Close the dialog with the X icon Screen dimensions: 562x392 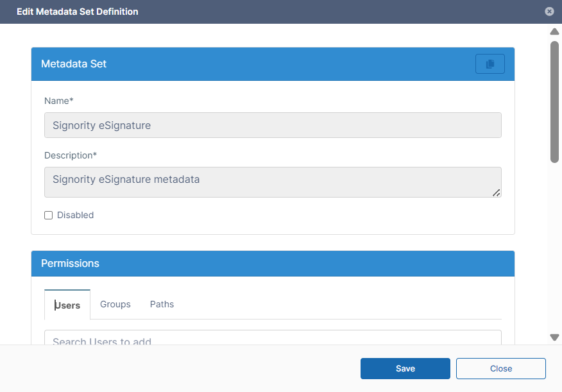coord(549,12)
